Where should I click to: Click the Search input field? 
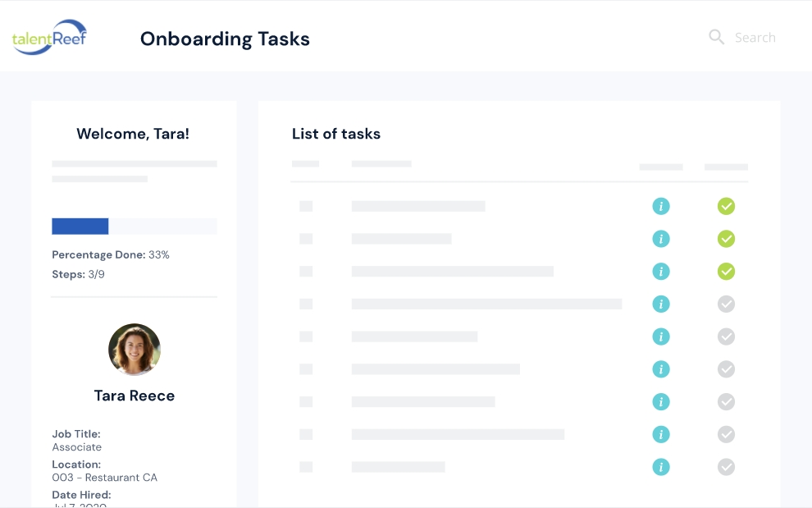755,38
